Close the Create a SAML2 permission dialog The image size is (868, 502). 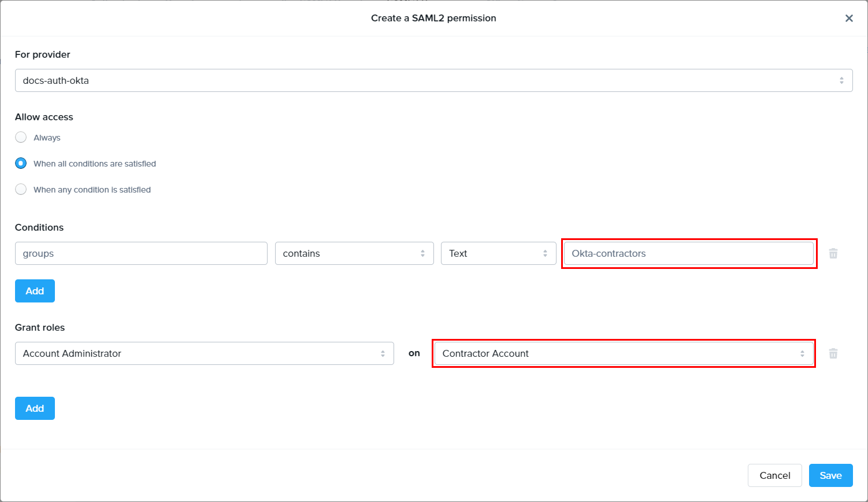(x=849, y=19)
